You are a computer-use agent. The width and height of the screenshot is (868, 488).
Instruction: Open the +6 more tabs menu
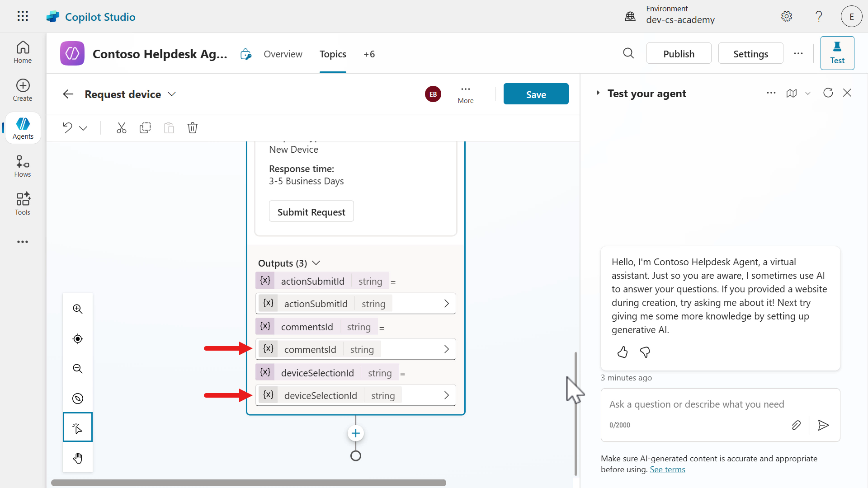point(369,54)
